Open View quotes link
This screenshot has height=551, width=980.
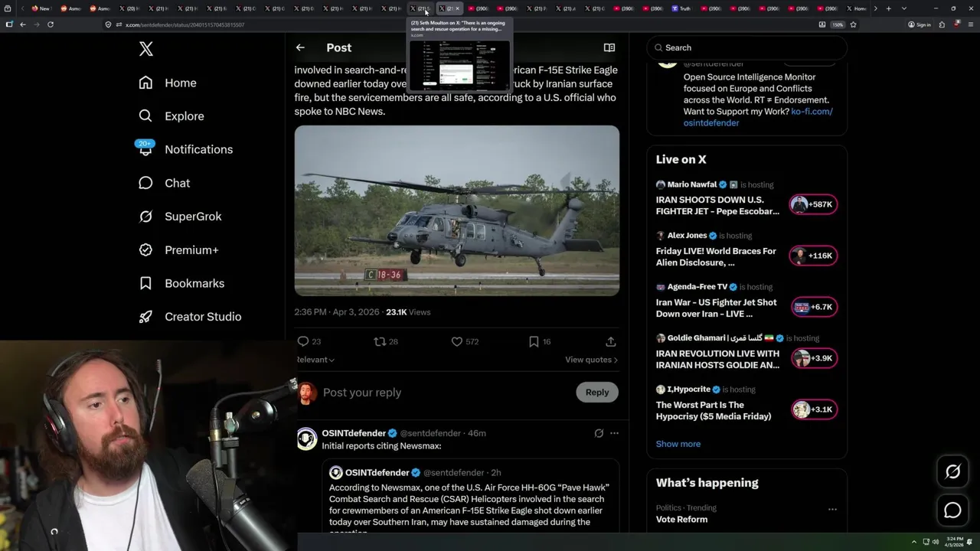(x=591, y=360)
